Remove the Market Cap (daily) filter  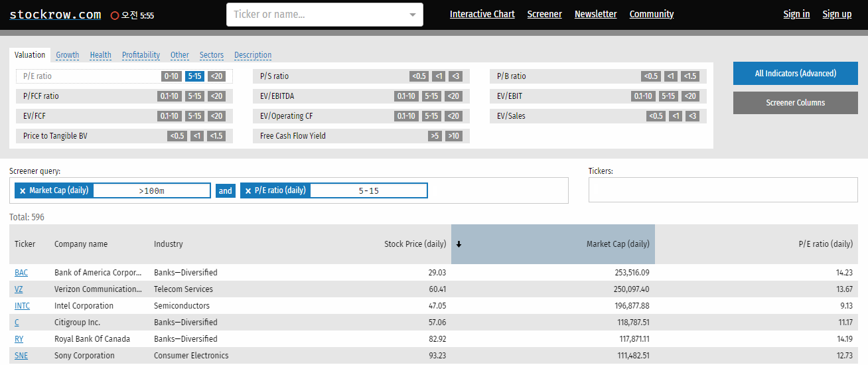23,191
